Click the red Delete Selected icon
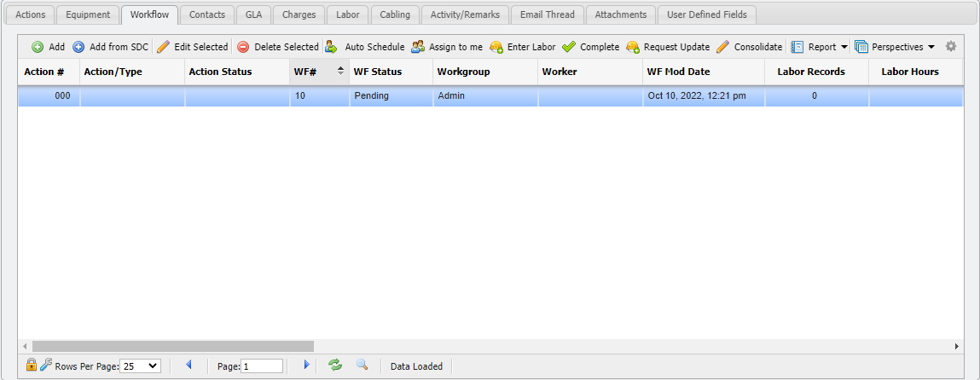This screenshot has height=380, width=980. pos(243,47)
